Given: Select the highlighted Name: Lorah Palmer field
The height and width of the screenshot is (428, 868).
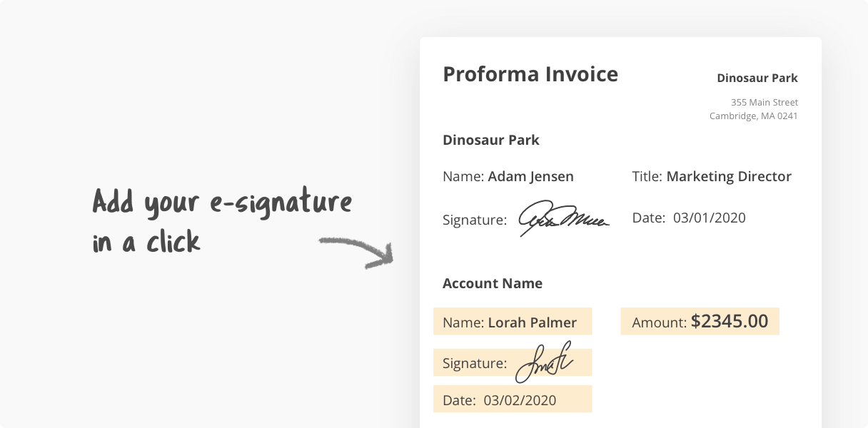Looking at the screenshot, I should [513, 322].
